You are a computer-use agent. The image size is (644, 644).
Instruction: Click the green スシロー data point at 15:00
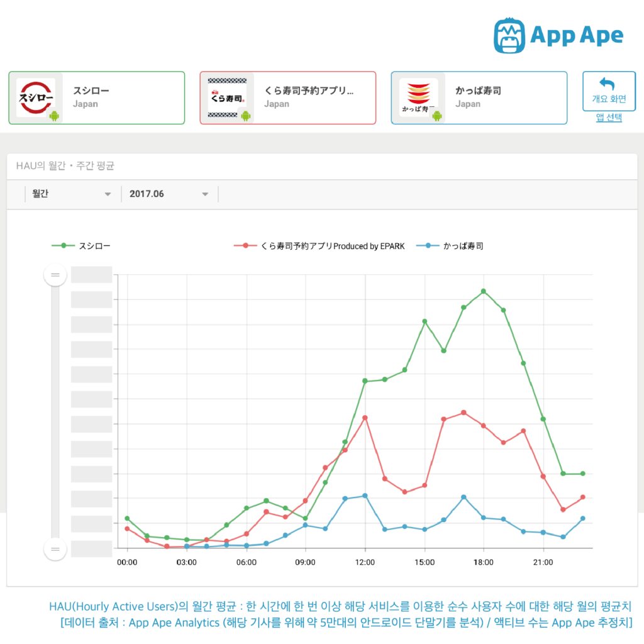[425, 321]
